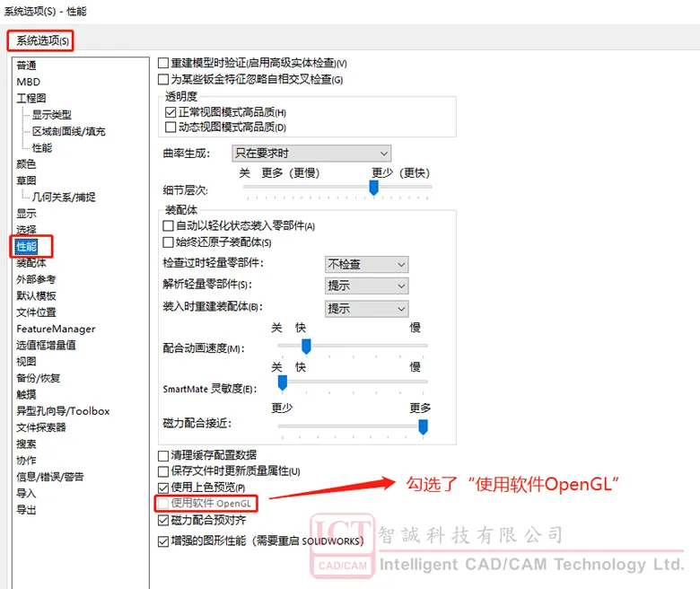Open the 文件位置 category
The height and width of the screenshot is (589, 700).
pyautogui.click(x=36, y=312)
